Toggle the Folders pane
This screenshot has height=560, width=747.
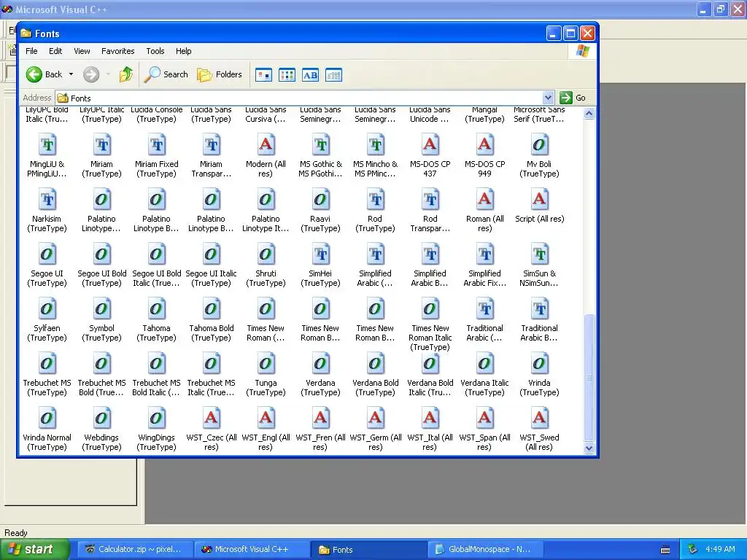pos(220,74)
